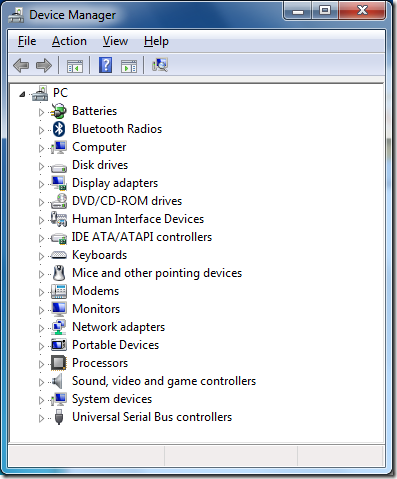
Task: Click the Network adapters icon
Action: tap(59, 327)
